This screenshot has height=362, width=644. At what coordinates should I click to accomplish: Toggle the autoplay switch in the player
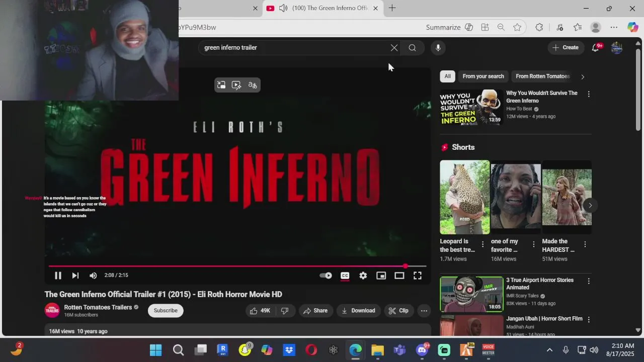pyautogui.click(x=326, y=276)
